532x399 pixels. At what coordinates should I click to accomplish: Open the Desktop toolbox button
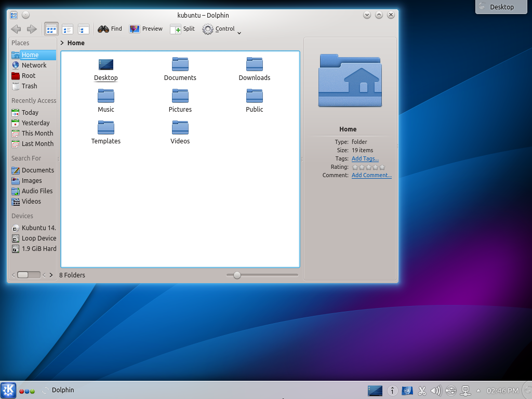501,7
